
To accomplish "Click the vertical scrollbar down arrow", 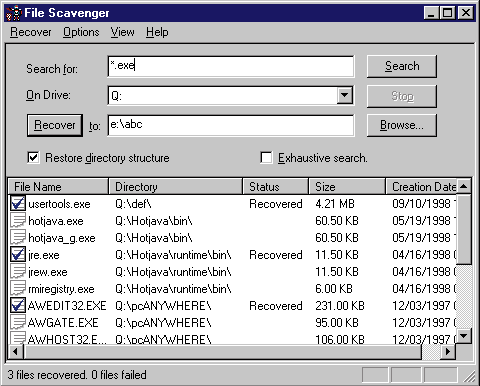I will tap(464, 335).
